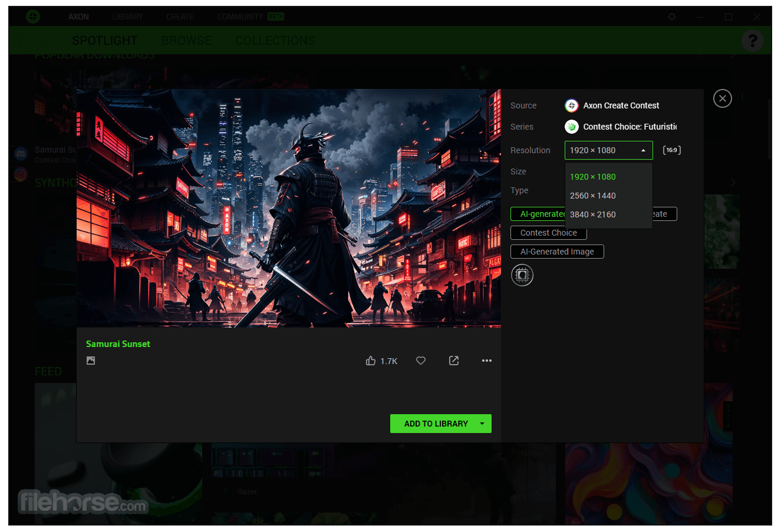Share the wallpaper using the external link icon
Viewport: 781px width, 532px height.
coord(454,361)
